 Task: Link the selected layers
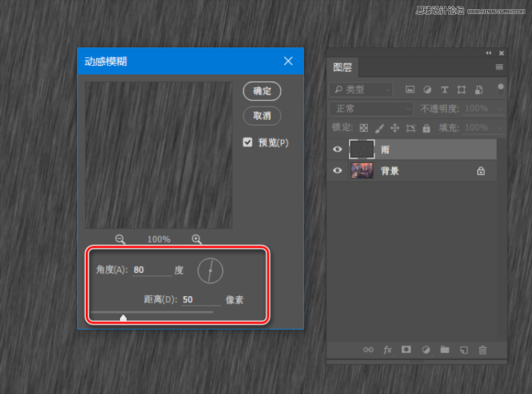coord(368,349)
